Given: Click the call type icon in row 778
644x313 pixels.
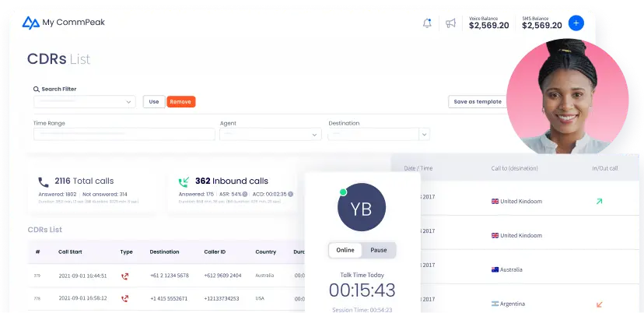Looking at the screenshot, I should 125,299.
